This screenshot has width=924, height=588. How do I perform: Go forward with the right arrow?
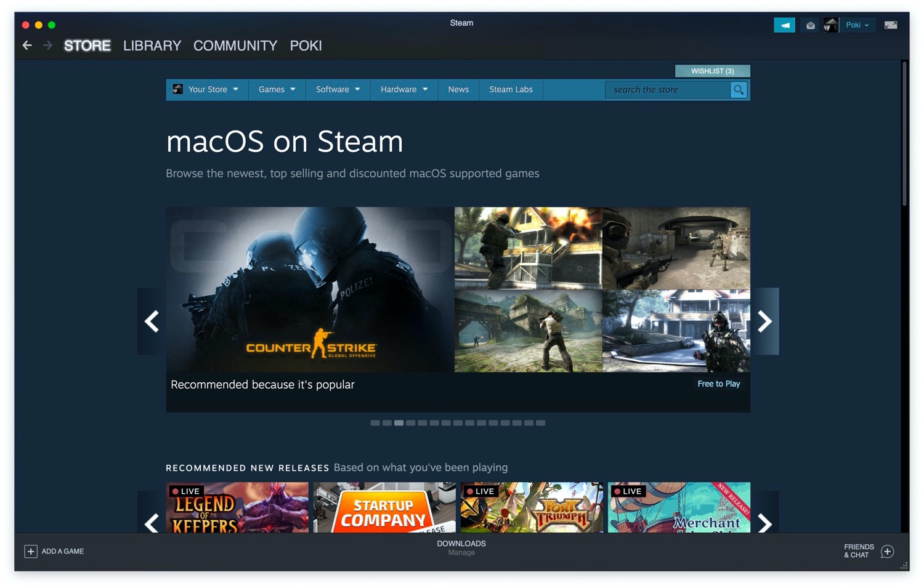tap(47, 45)
